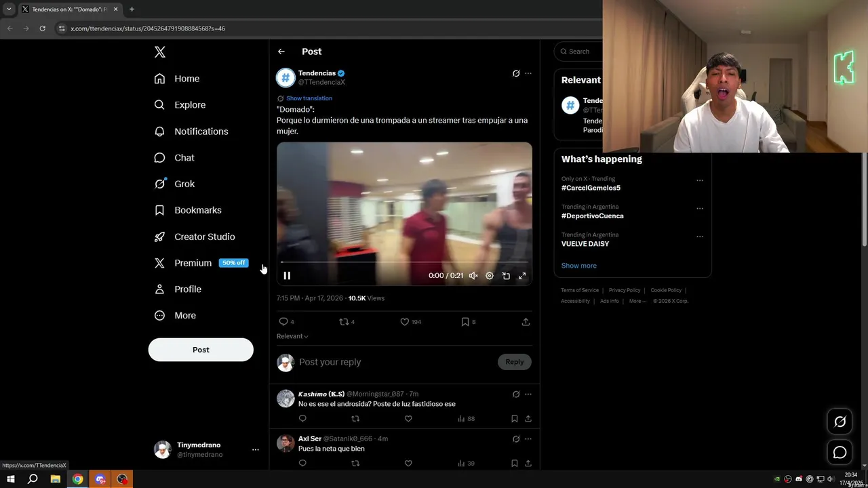
Task: Bookmark Kashimo's reply
Action: [x=515, y=419]
